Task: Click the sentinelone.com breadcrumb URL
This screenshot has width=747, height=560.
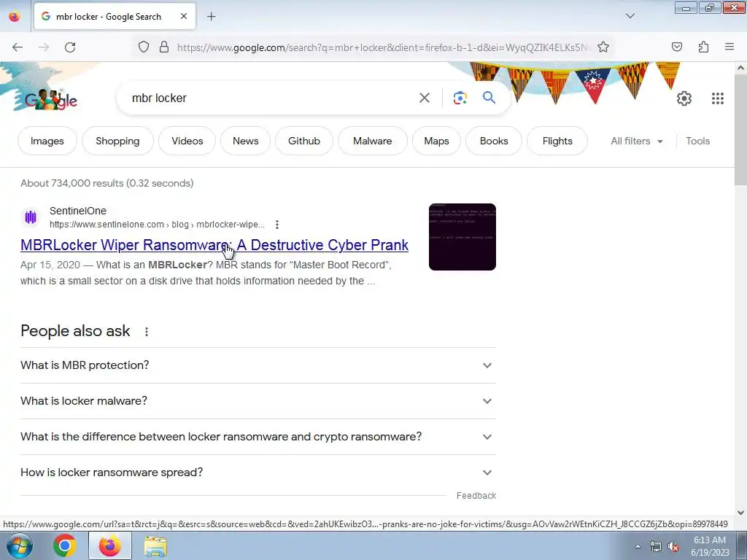Action: [x=157, y=225]
